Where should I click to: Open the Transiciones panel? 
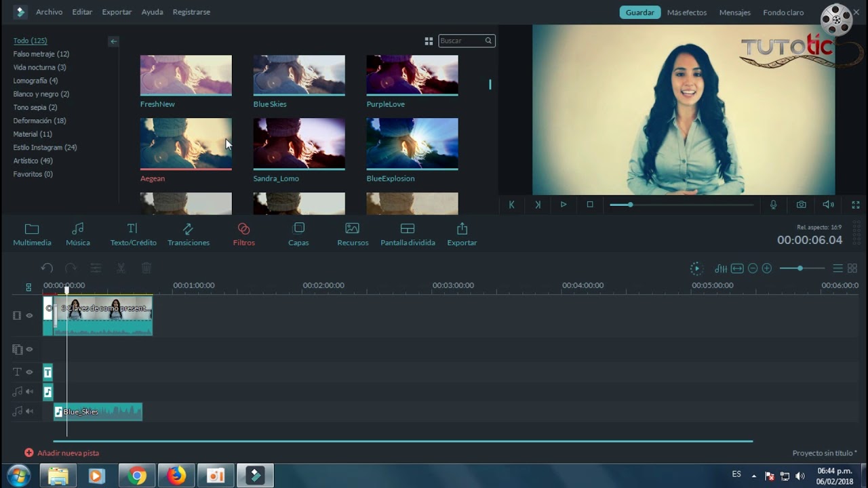pyautogui.click(x=189, y=234)
